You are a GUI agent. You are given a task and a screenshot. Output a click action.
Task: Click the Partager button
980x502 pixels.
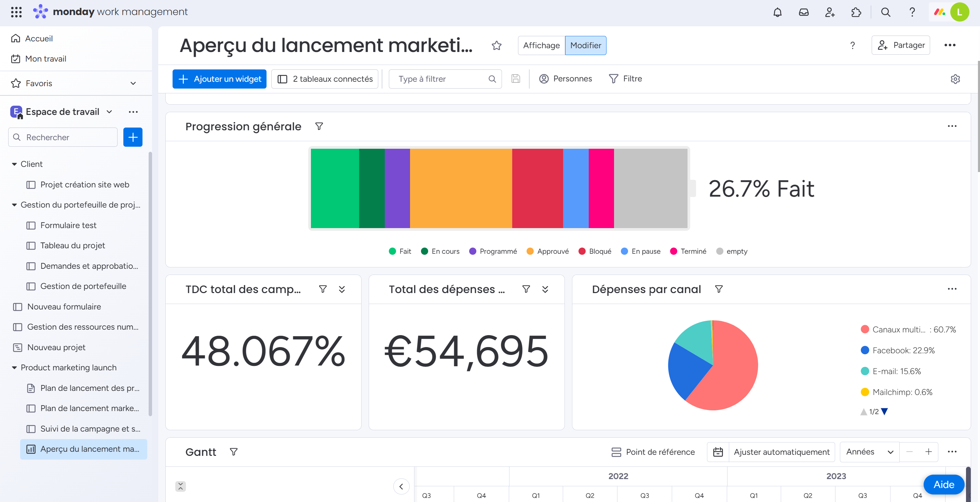pyautogui.click(x=900, y=45)
